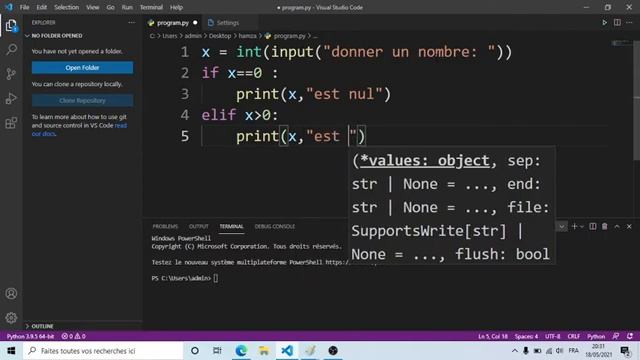The width and height of the screenshot is (640, 360).
Task: Create a new terminal with plus icon
Action: click(x=574, y=226)
